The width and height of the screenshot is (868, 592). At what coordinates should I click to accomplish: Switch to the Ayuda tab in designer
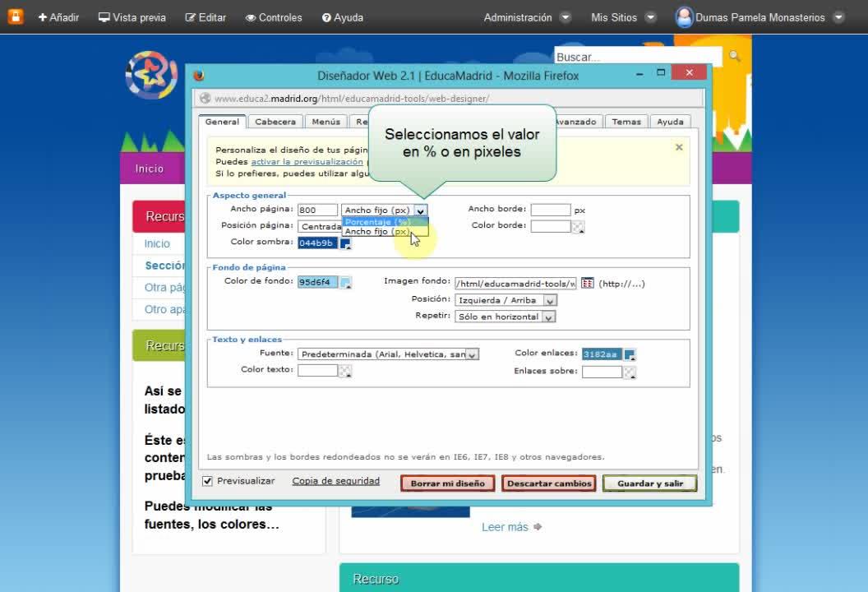[670, 122]
